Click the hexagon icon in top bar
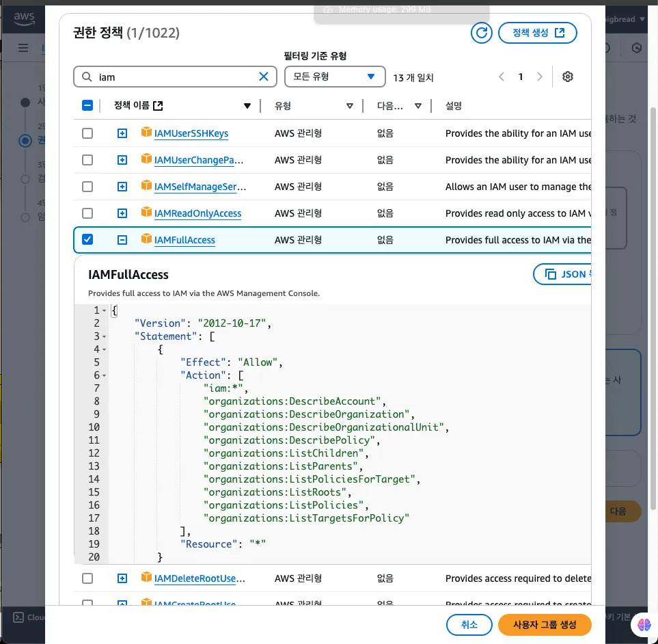The image size is (658, 644). tap(637, 48)
